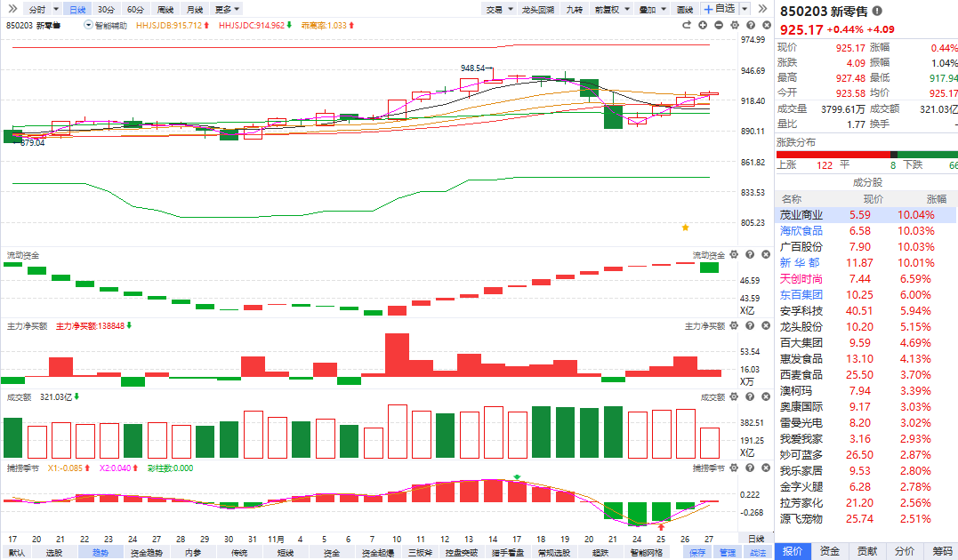Show help for 捕捞季节 panel

click(750, 468)
